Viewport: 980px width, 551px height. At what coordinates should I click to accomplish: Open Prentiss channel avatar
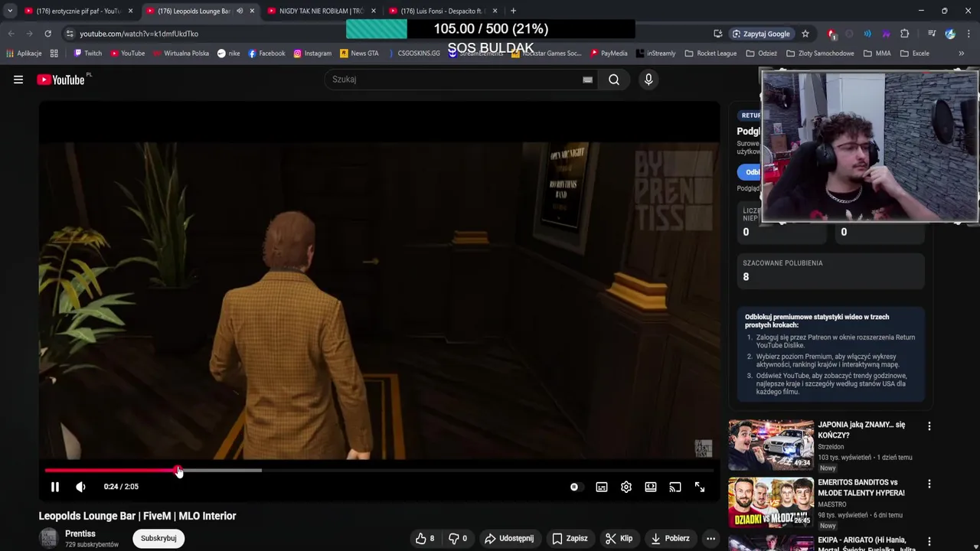point(49,538)
